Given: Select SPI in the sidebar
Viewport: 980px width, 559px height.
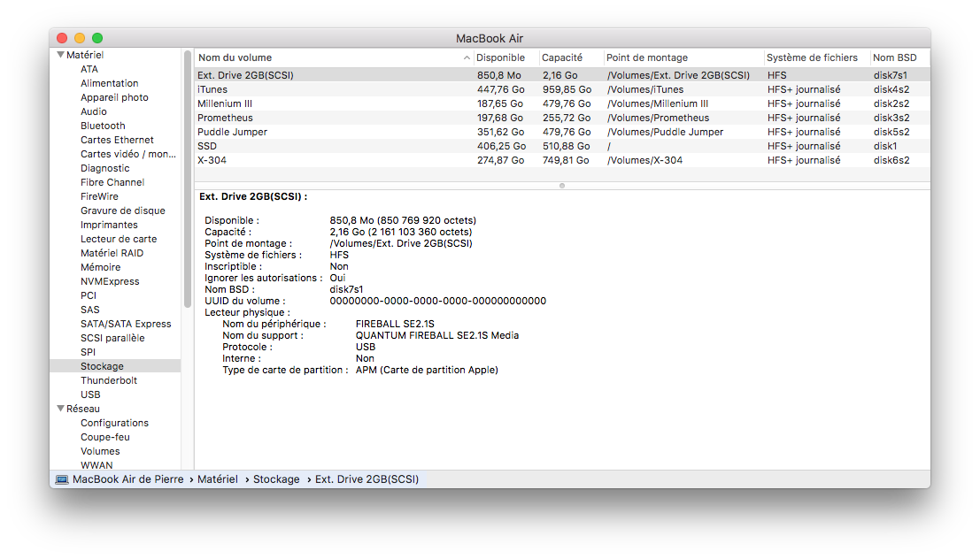Looking at the screenshot, I should tap(89, 352).
